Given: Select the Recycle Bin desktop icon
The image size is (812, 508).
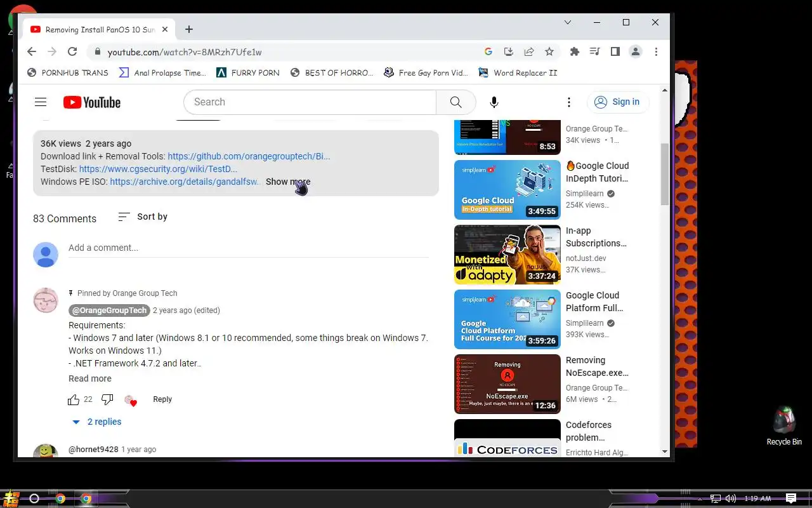Looking at the screenshot, I should click(784, 425).
